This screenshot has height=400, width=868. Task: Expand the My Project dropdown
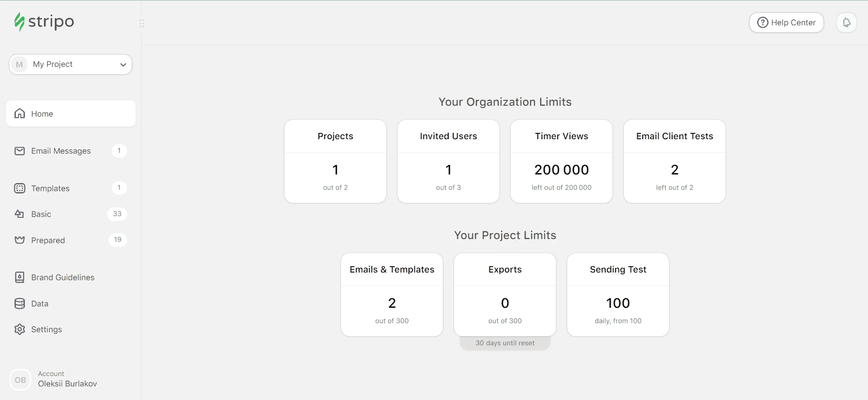[70, 64]
